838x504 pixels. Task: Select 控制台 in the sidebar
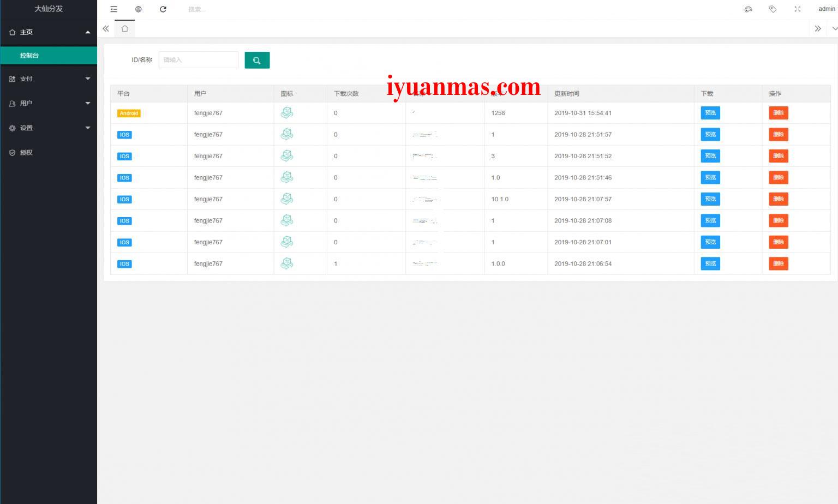(49, 56)
